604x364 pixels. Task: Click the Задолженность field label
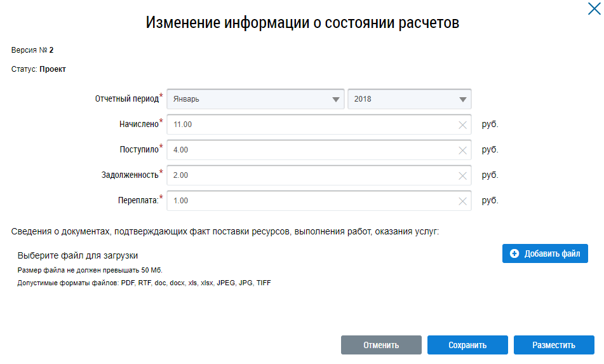point(130,175)
